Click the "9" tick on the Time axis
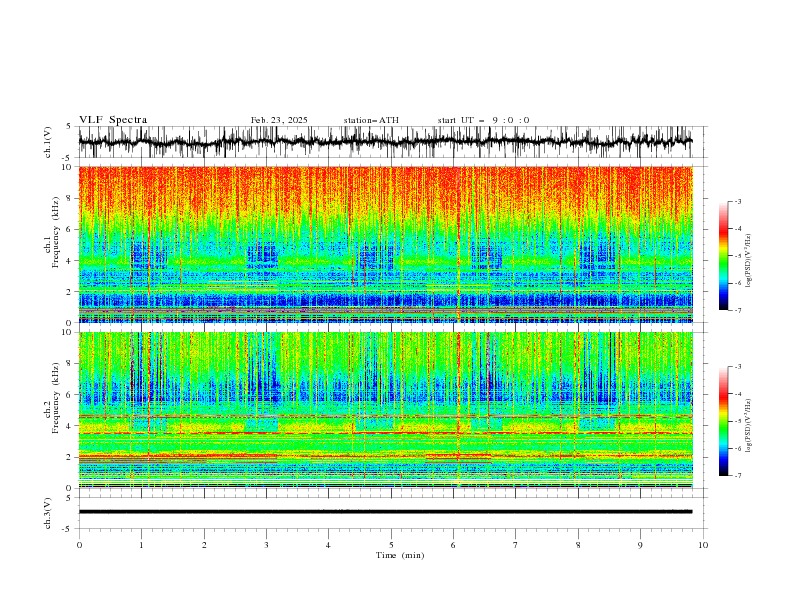Image resolution: width=792 pixels, height=612 pixels. point(640,545)
